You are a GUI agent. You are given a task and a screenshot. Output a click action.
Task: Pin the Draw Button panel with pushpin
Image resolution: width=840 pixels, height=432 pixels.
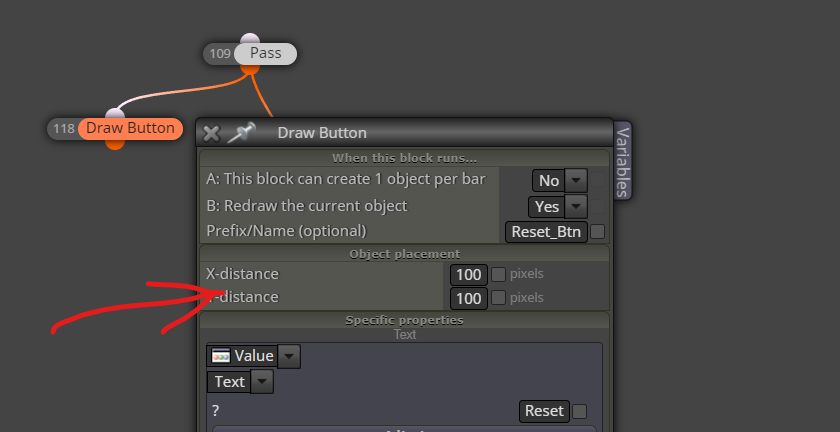[x=242, y=132]
